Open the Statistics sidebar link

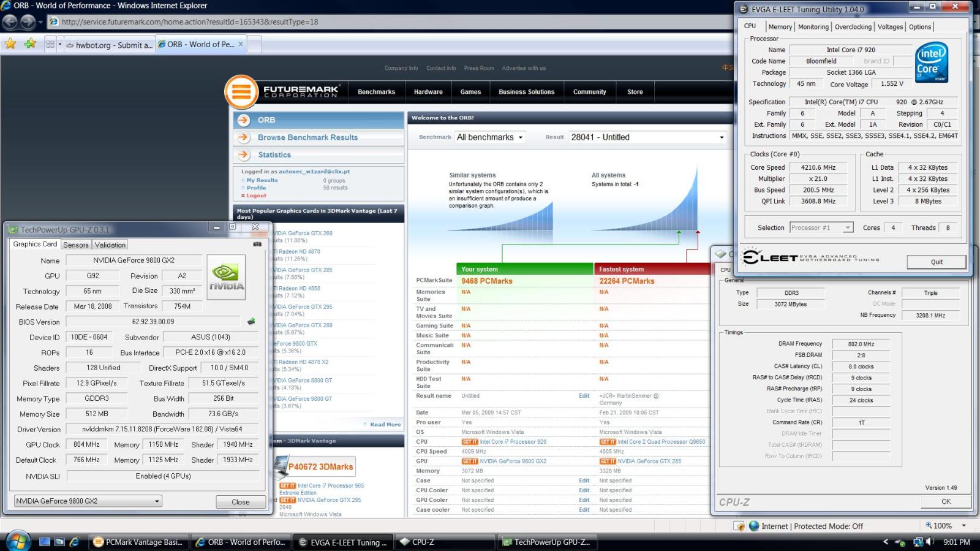coord(274,155)
